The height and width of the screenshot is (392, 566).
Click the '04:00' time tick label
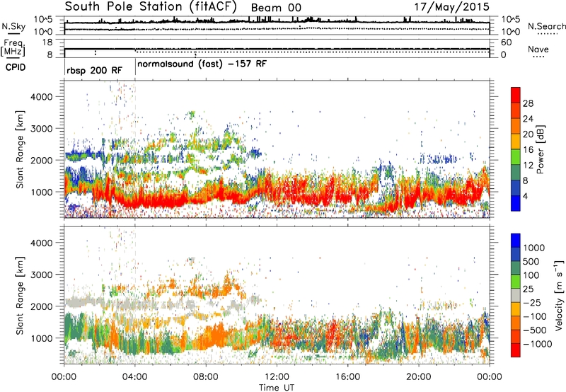[x=135, y=377]
